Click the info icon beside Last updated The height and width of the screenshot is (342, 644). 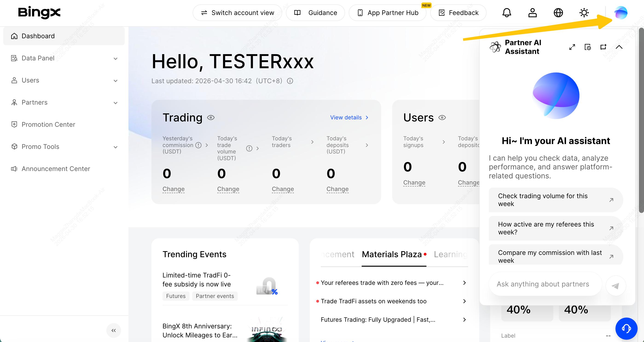pyautogui.click(x=290, y=81)
